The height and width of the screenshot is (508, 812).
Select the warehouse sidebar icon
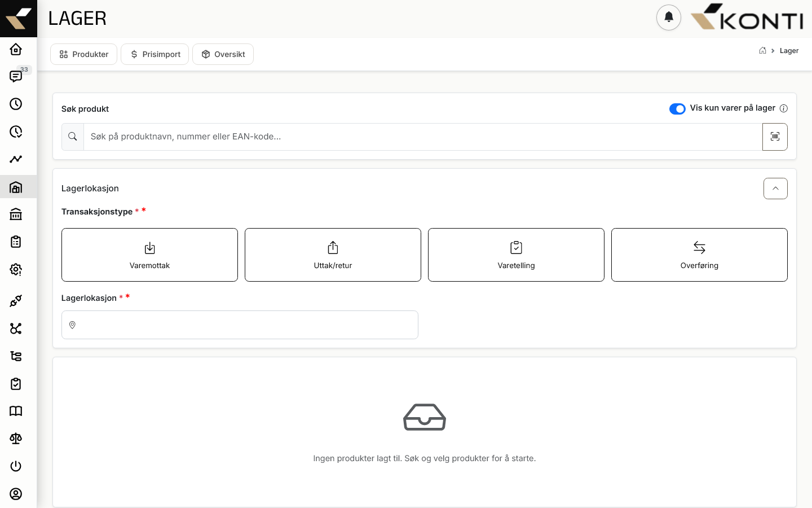(x=16, y=187)
